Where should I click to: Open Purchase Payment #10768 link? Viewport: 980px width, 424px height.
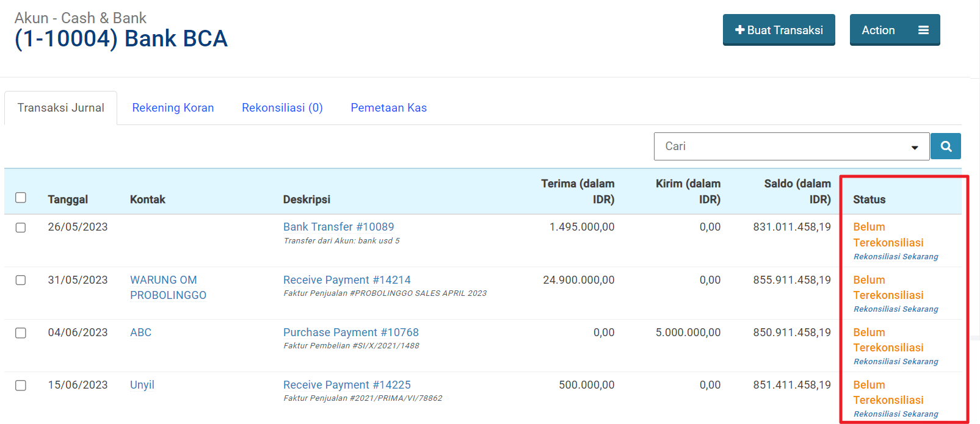351,332
